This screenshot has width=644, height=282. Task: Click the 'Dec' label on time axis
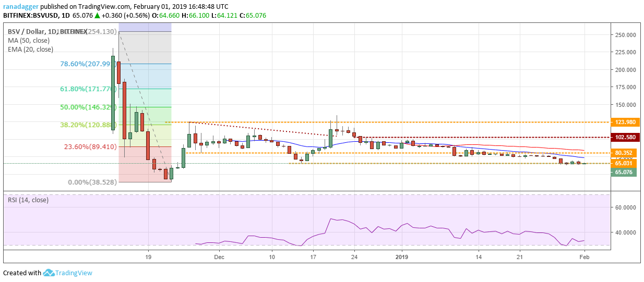click(219, 257)
